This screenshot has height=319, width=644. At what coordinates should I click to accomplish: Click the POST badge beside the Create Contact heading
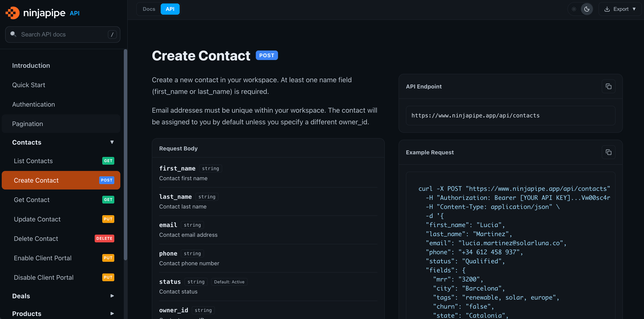pyautogui.click(x=267, y=55)
